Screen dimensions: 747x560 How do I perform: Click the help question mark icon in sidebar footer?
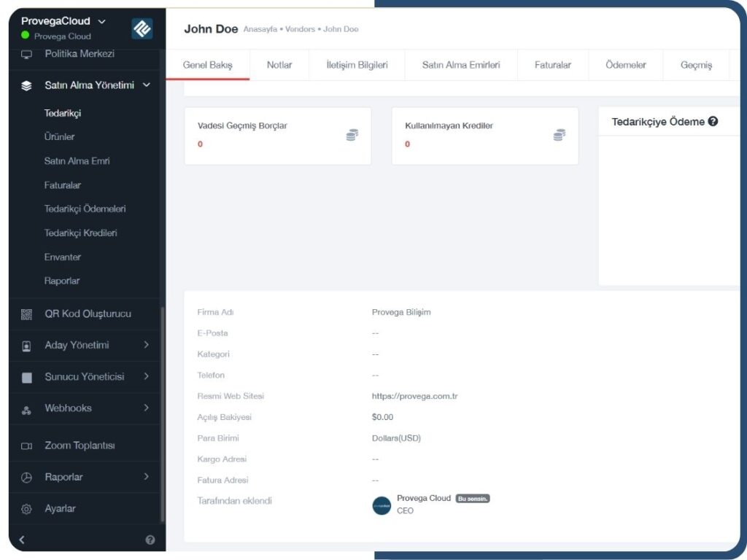(150, 540)
